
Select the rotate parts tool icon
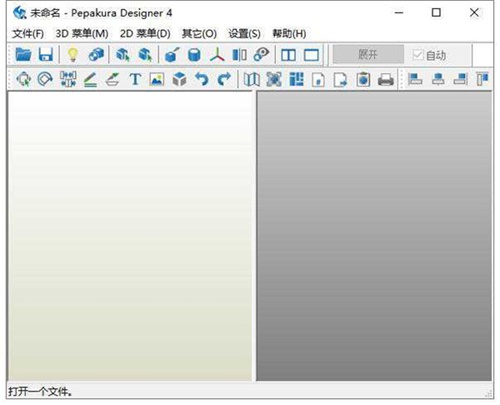pyautogui.click(x=45, y=79)
